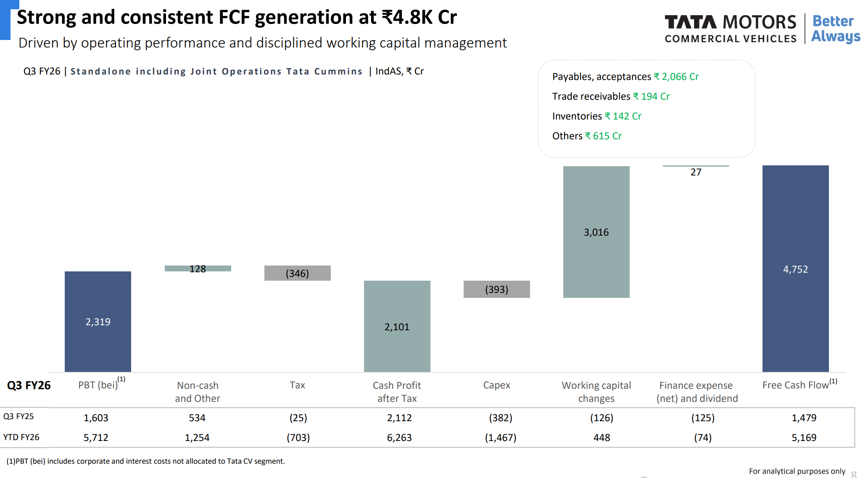Click the PBT (bei) footnote text
868x478 pixels.
click(145, 461)
